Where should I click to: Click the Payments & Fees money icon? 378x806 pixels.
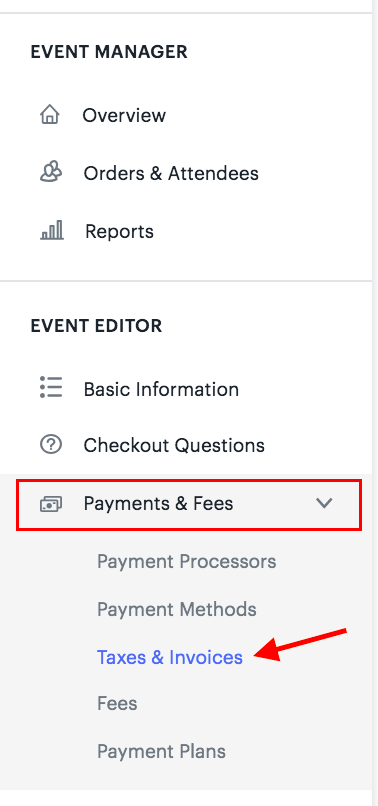coord(51,504)
